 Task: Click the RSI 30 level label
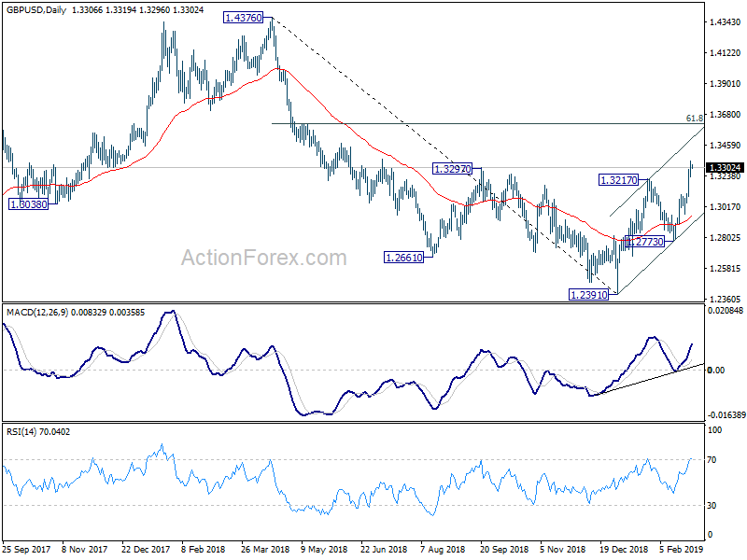tap(712, 506)
